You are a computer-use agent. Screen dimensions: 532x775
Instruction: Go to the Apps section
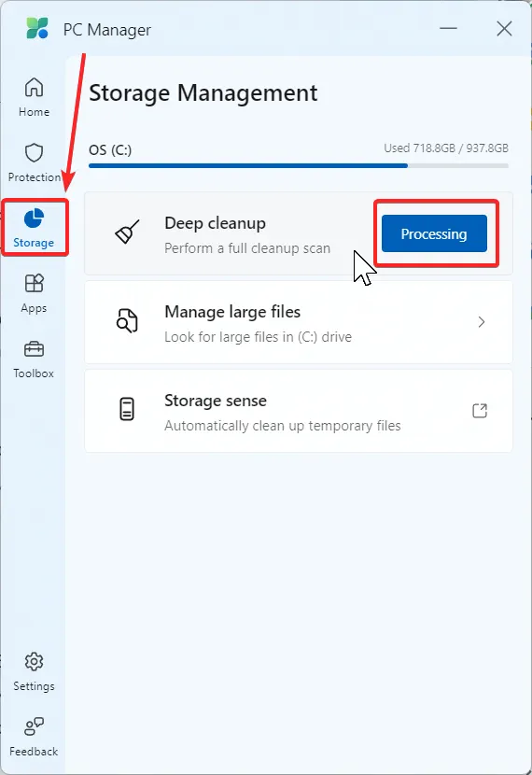pos(34,293)
